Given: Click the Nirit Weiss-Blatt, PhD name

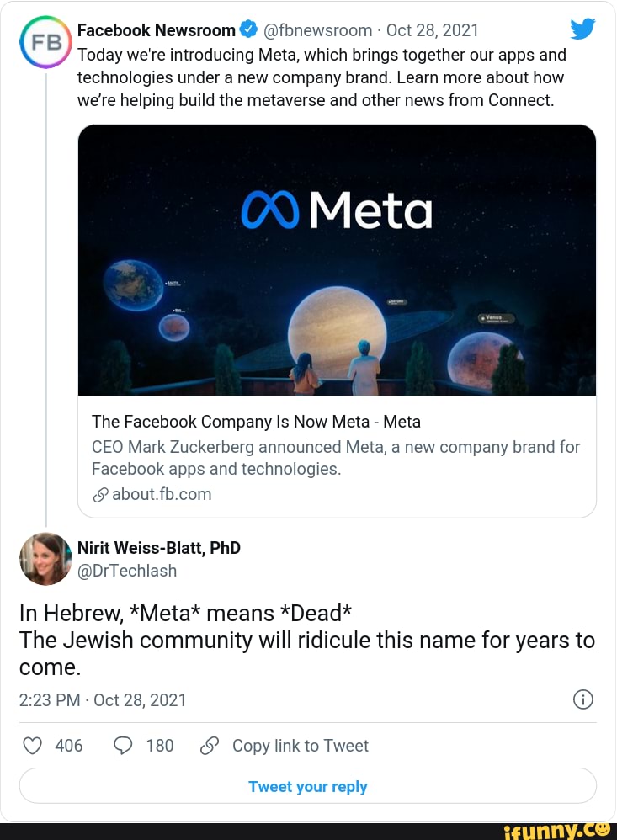Looking at the screenshot, I should point(159,548).
